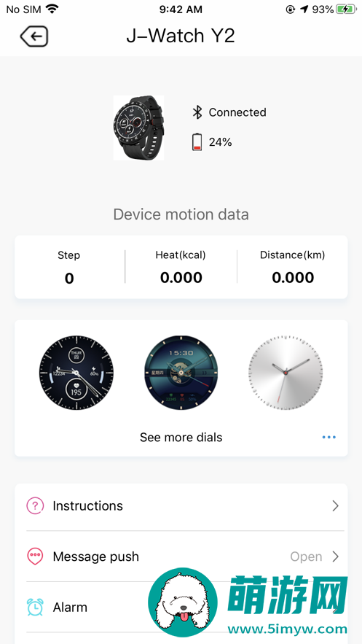Select the silver analog watch dial
The image size is (362, 644).
click(286, 373)
